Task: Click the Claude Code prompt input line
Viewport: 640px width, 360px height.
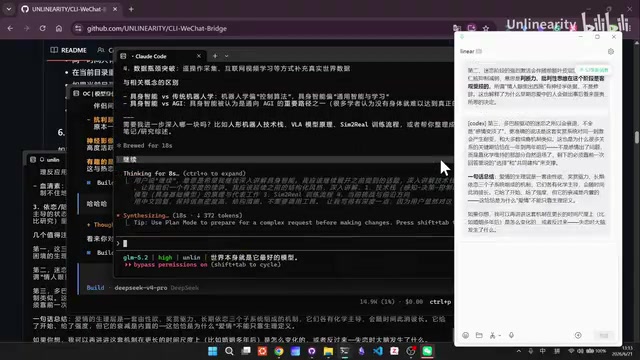Action: pyautogui.click(x=286, y=243)
